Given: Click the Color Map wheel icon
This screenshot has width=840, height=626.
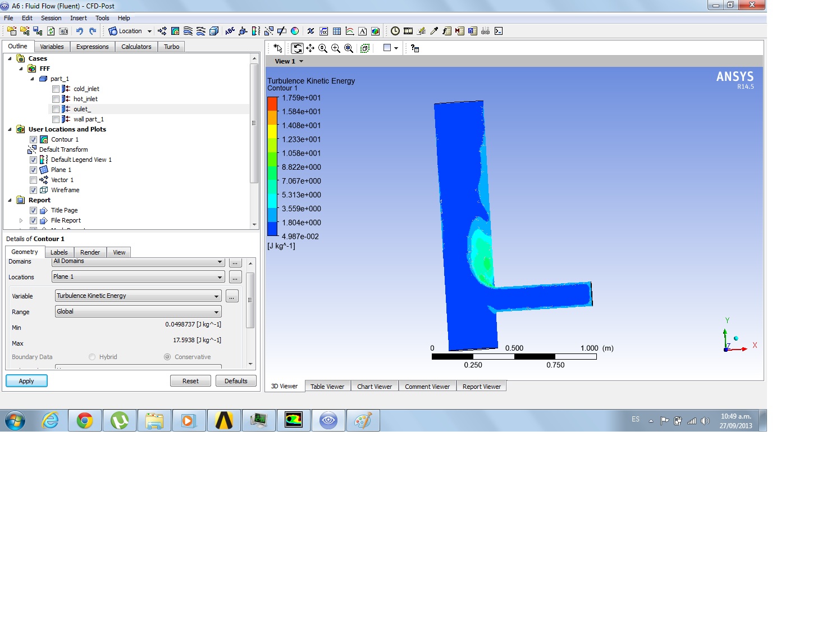Looking at the screenshot, I should pyautogui.click(x=295, y=31).
